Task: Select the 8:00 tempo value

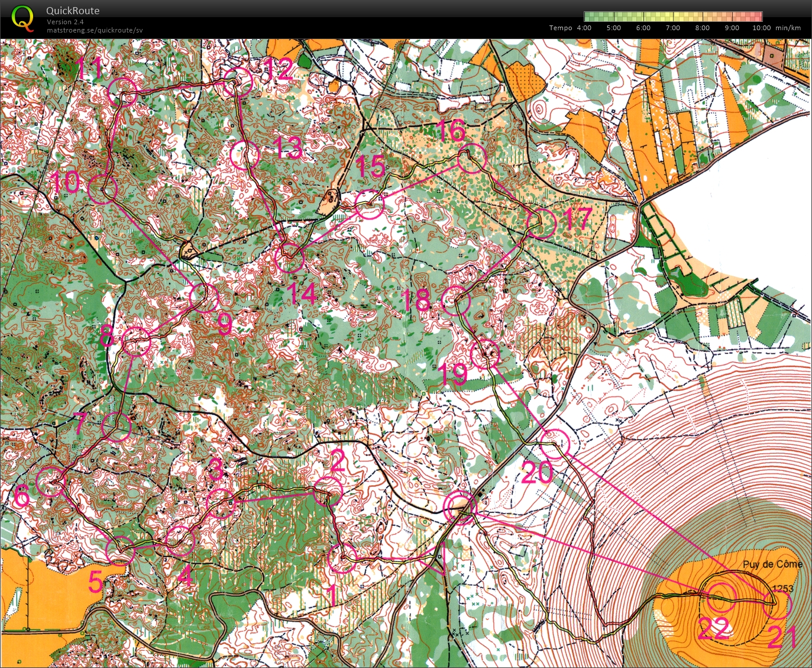Action: pos(703,28)
